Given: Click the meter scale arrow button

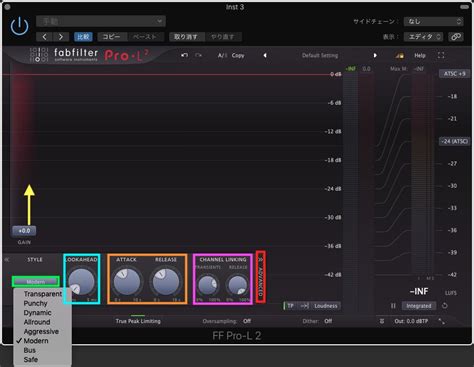Looking at the screenshot, I should pos(304,306).
